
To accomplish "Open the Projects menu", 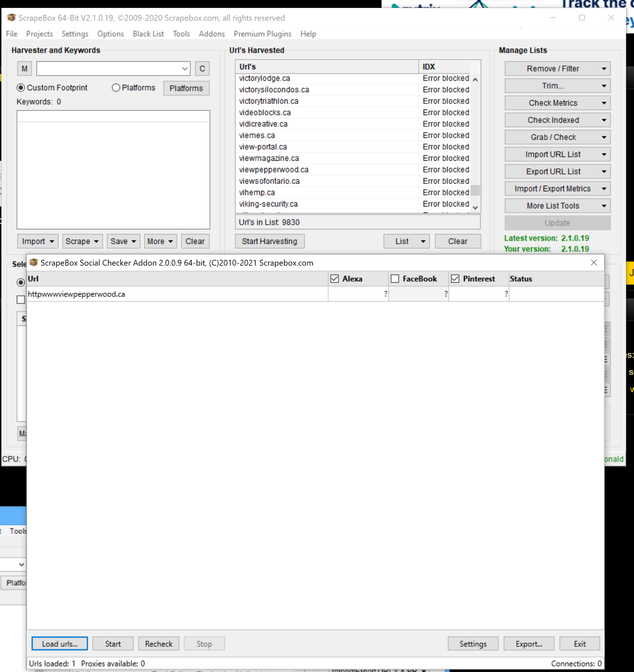I will [x=40, y=34].
